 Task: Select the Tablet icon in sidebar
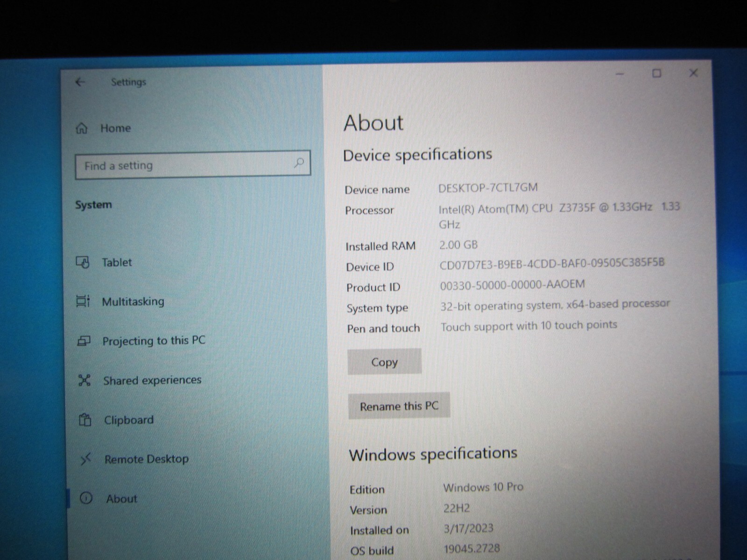[83, 262]
